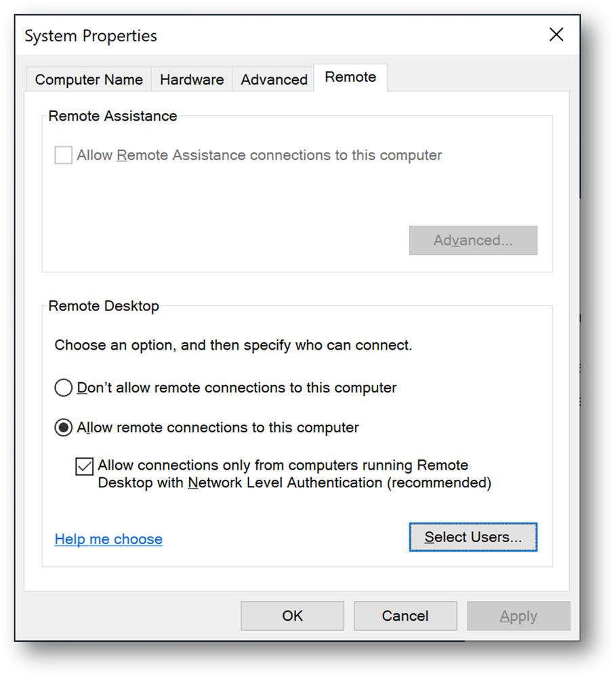Select the Remote tab
Image resolution: width=616 pixels, height=677 pixels.
click(350, 77)
